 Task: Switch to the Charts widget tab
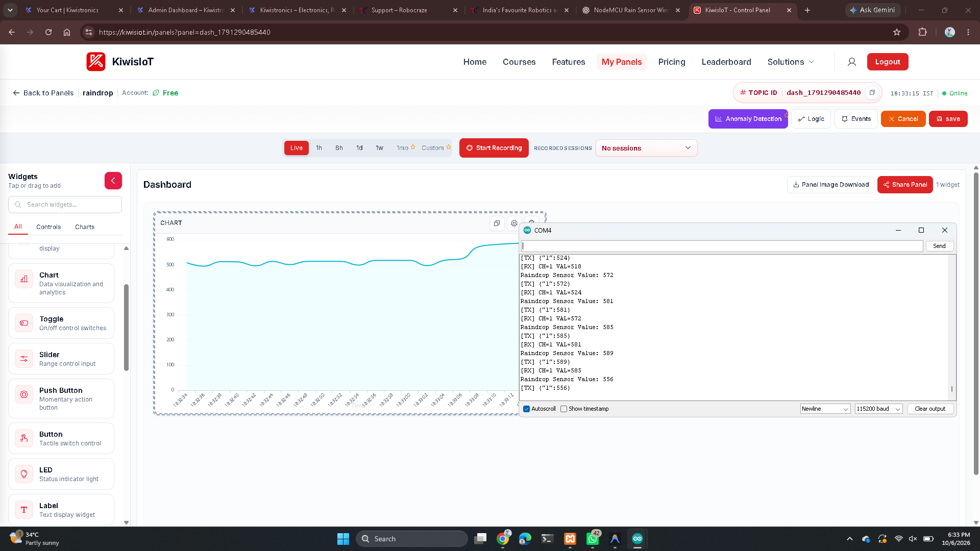coord(85,227)
